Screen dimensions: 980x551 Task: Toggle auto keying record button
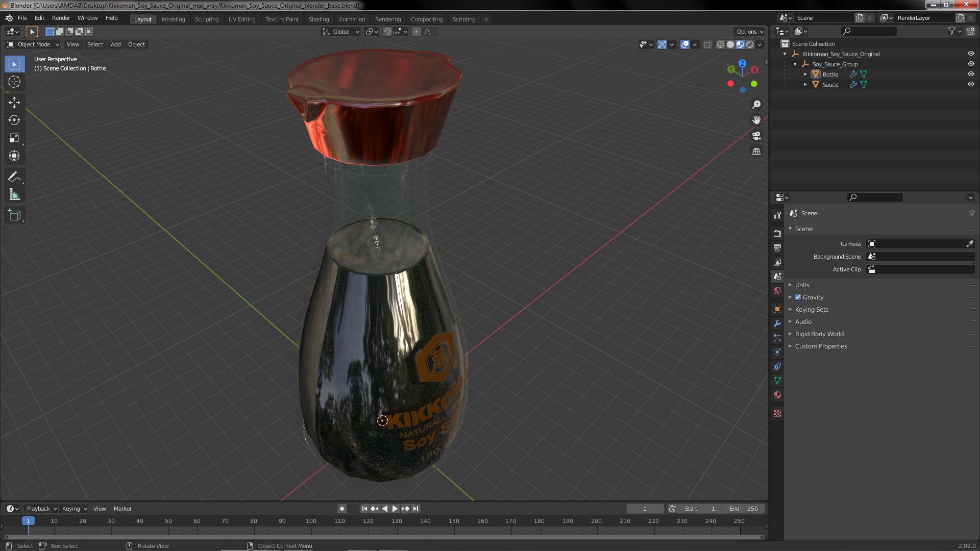[x=342, y=509]
